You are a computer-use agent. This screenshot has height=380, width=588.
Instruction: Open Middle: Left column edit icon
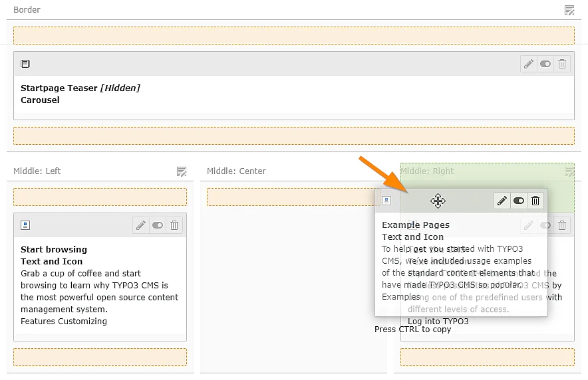pos(182,171)
